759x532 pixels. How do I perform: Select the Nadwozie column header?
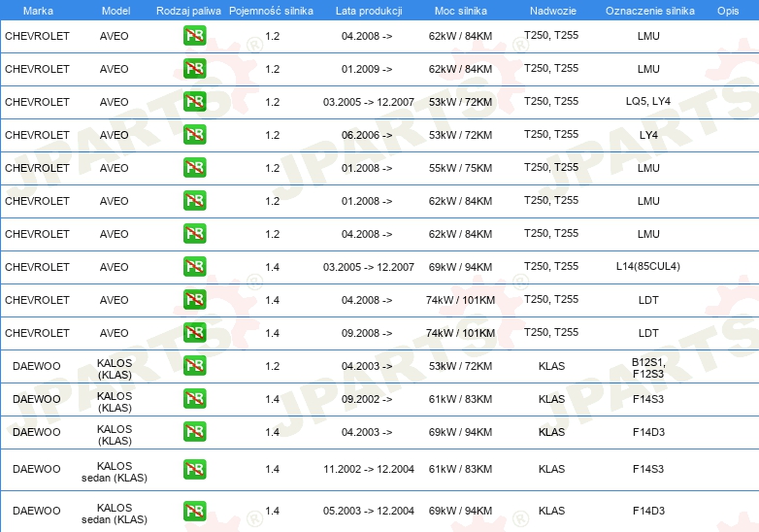[x=553, y=11]
